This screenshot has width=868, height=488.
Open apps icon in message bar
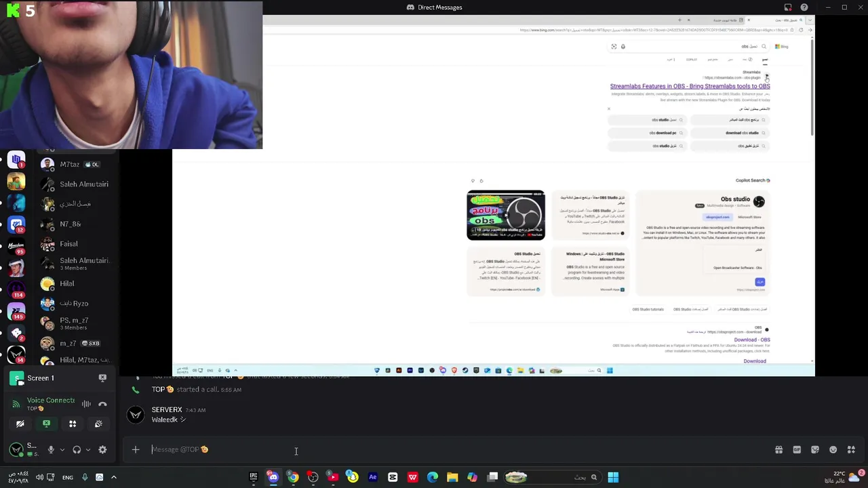tap(851, 449)
